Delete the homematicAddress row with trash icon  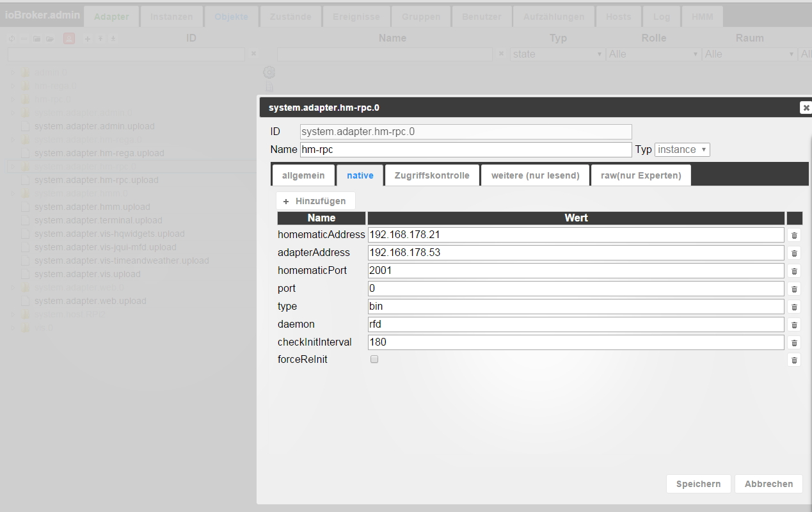coord(794,236)
